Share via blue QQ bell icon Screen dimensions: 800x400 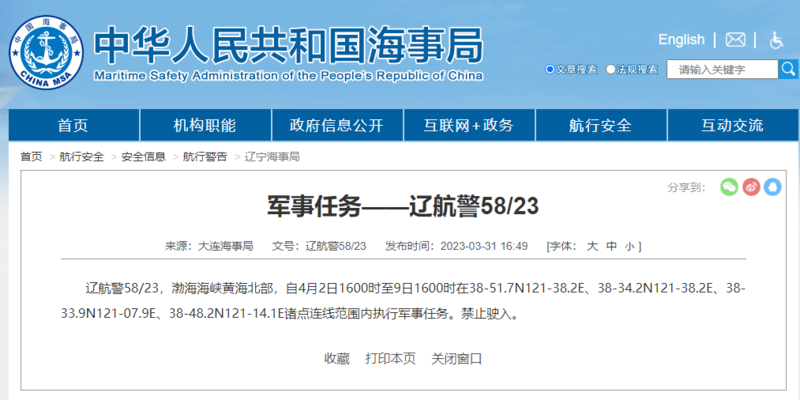772,186
